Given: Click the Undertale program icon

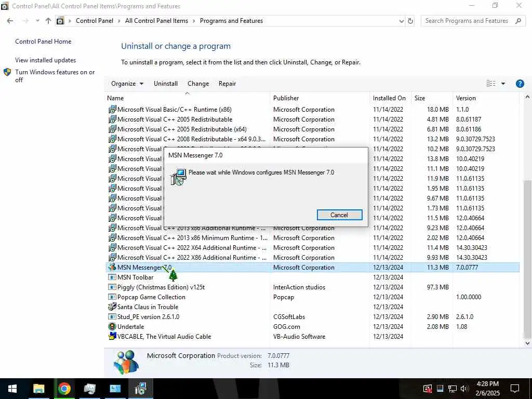Looking at the screenshot, I should [x=112, y=326].
